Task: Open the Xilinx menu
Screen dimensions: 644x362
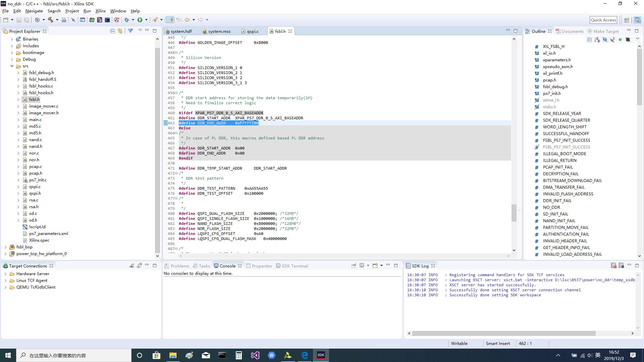Action: pyautogui.click(x=100, y=11)
